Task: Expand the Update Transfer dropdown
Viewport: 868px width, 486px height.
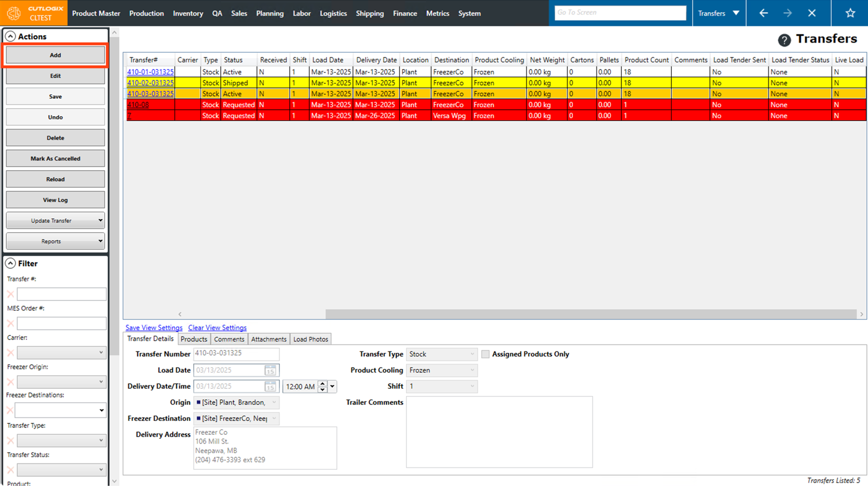Action: point(55,220)
